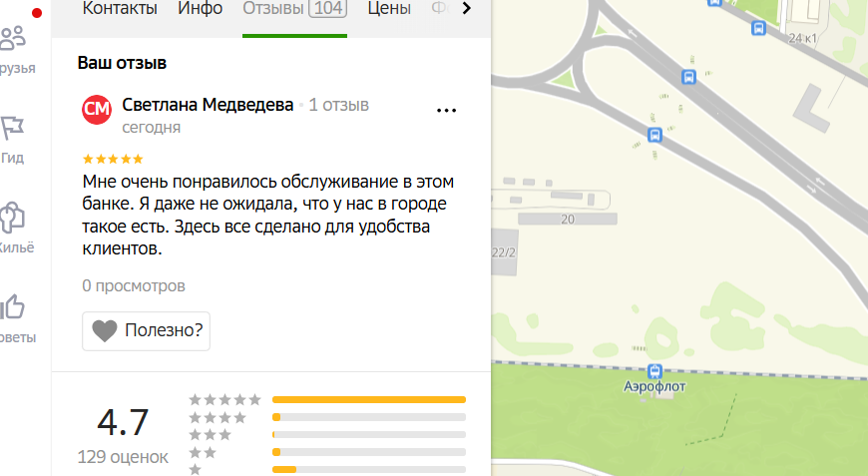This screenshot has height=476, width=868.
Task: Select the bus stop icon nearest the top edge
Action: coord(714,2)
